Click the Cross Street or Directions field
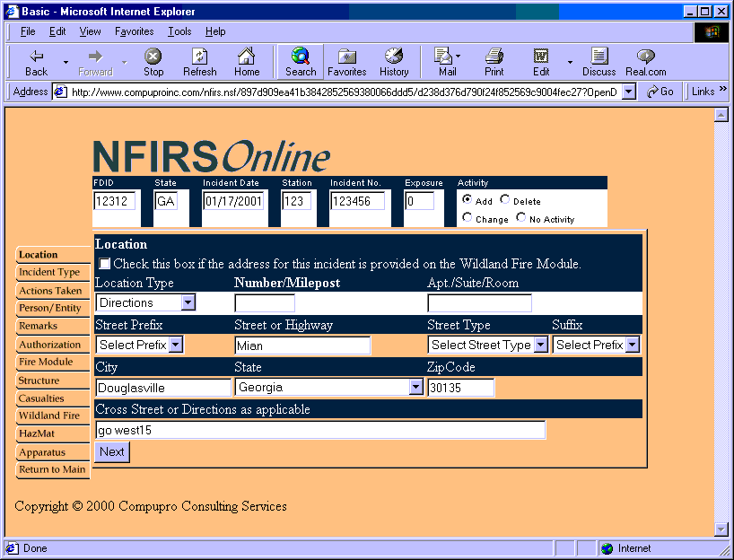The width and height of the screenshot is (734, 560). [x=320, y=430]
